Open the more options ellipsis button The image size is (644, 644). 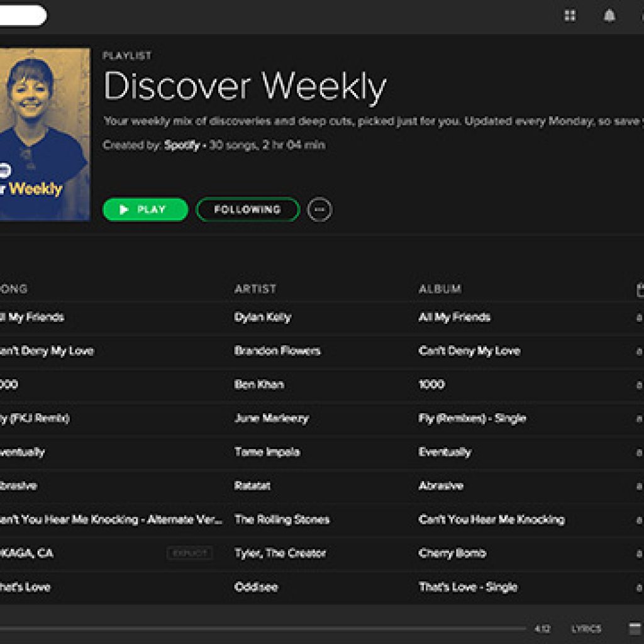tap(319, 210)
